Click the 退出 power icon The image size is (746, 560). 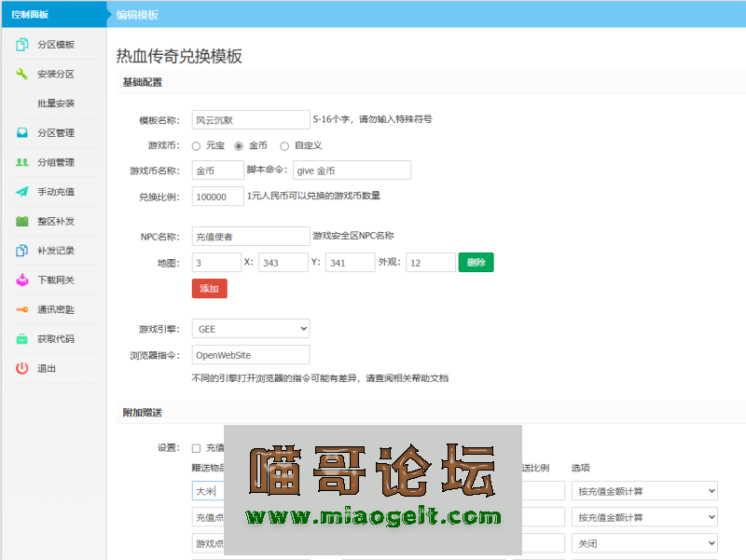pos(21,368)
